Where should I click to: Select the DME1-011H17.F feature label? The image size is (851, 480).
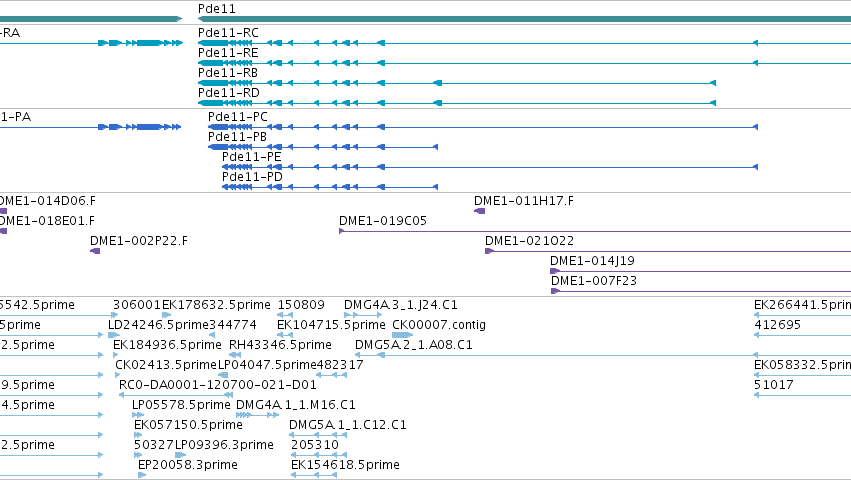[x=524, y=201]
